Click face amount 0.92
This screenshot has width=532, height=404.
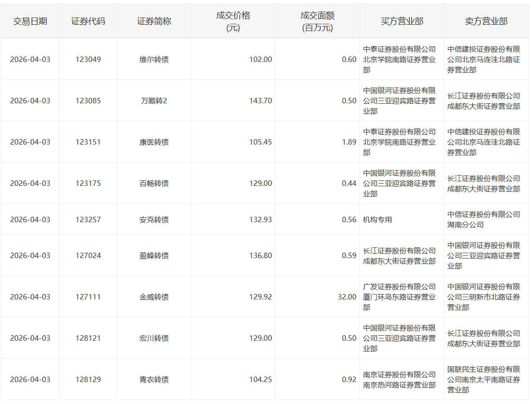pyautogui.click(x=349, y=380)
